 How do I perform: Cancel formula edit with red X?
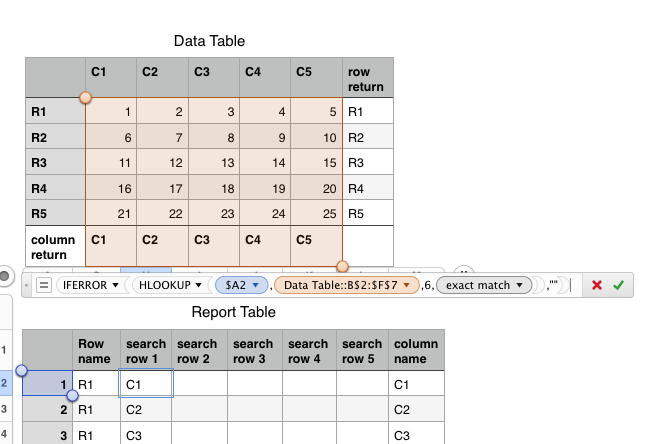(597, 285)
